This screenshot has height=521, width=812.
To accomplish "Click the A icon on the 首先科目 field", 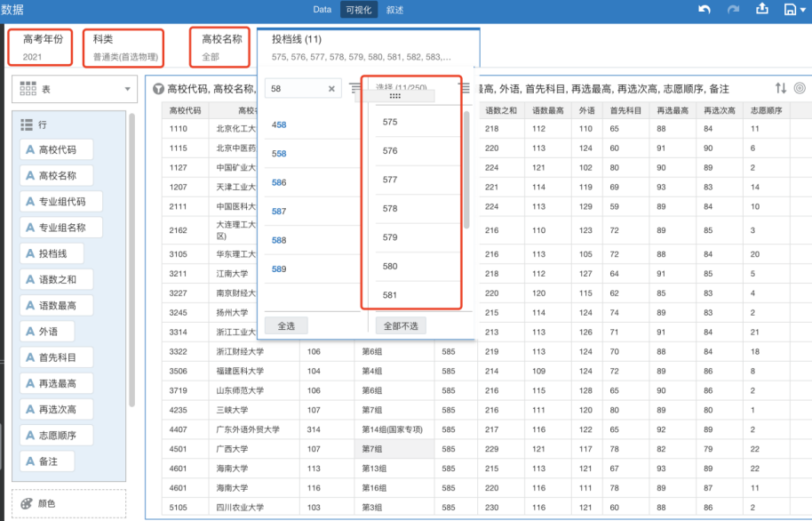I will [x=30, y=357].
